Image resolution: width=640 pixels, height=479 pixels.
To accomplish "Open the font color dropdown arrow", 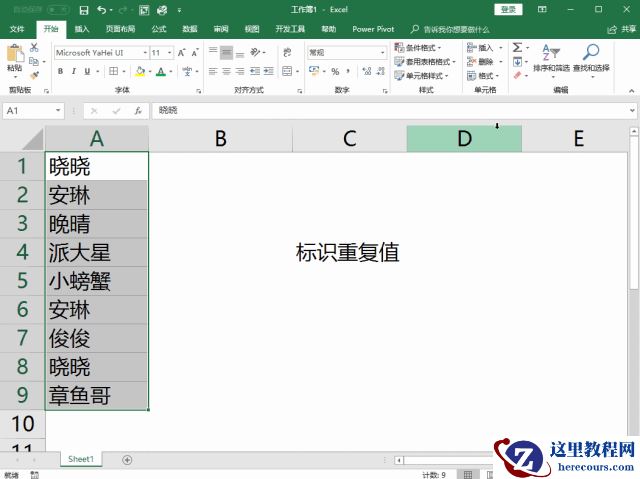I will [x=171, y=71].
